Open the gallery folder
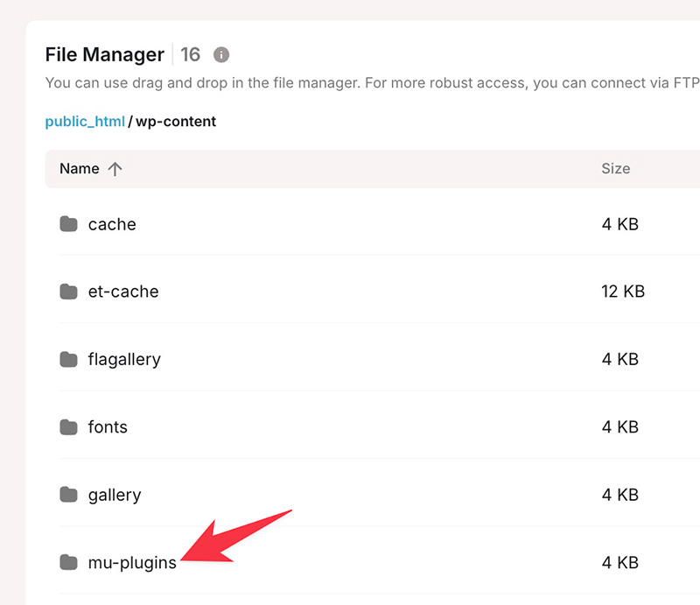The image size is (700, 605). tap(115, 495)
